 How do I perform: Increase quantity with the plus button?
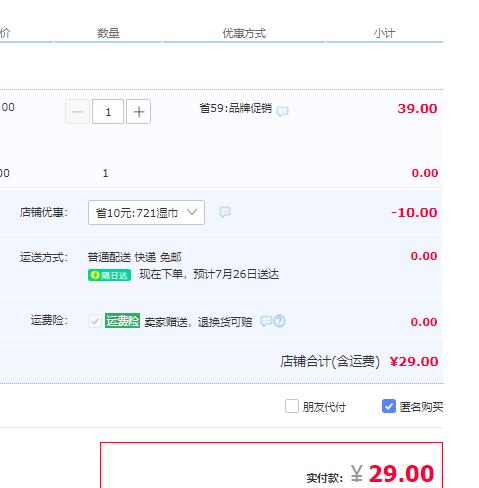[x=139, y=112]
